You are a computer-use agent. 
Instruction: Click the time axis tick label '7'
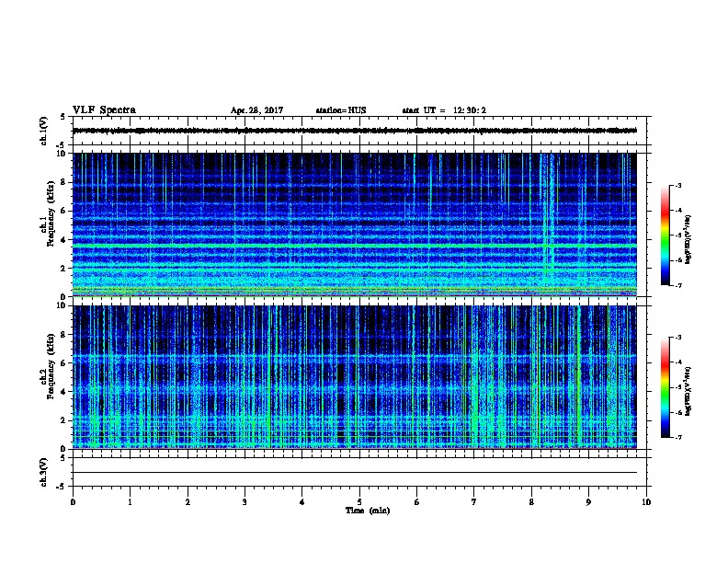pyautogui.click(x=474, y=502)
